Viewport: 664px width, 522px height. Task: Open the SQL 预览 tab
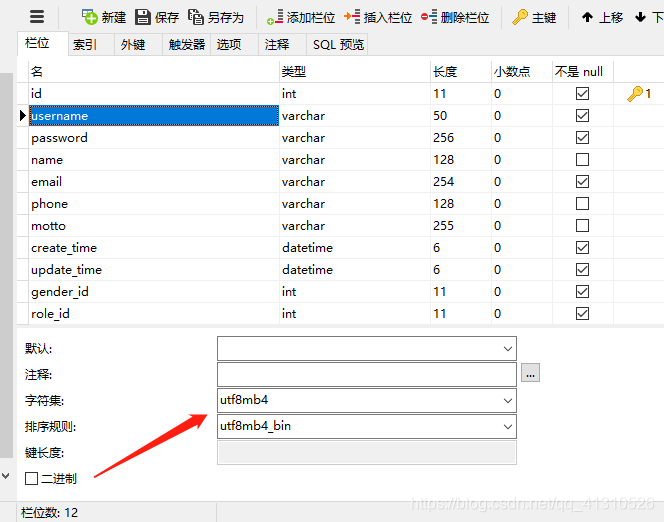point(337,44)
